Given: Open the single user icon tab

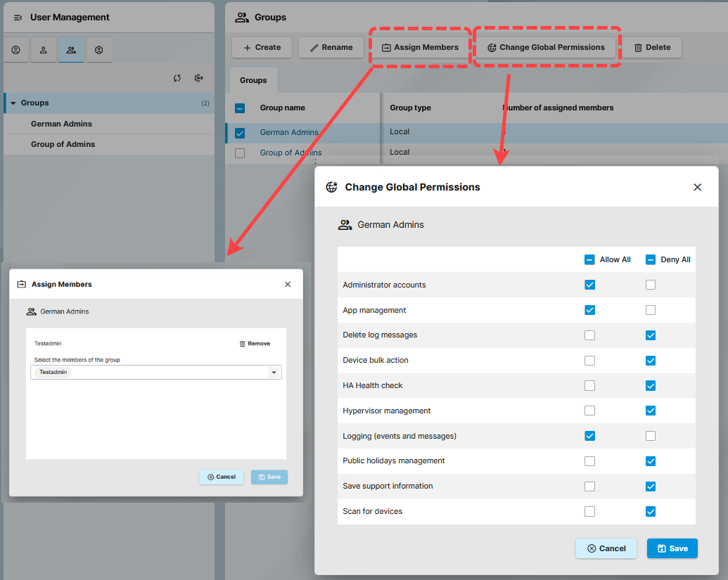Looking at the screenshot, I should [x=44, y=50].
